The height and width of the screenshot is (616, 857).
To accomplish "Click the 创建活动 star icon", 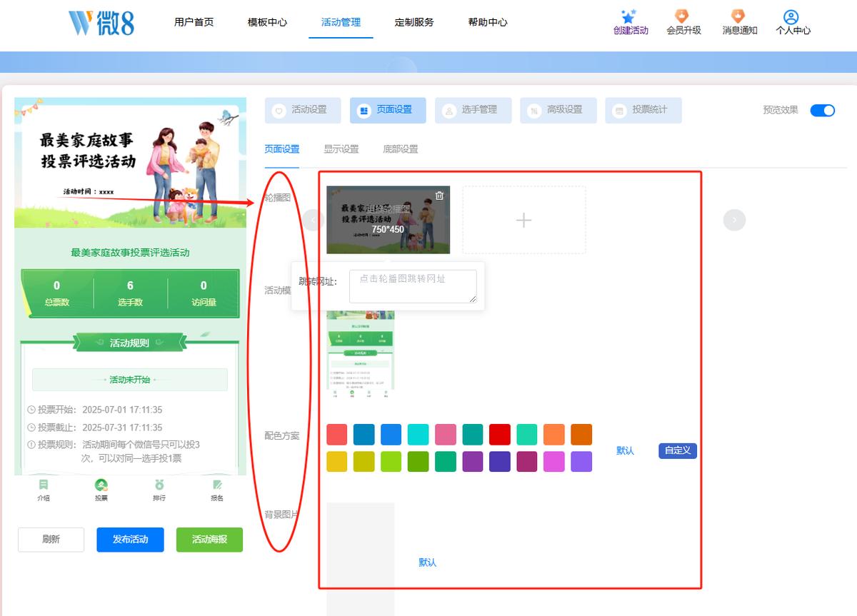I will [x=629, y=16].
